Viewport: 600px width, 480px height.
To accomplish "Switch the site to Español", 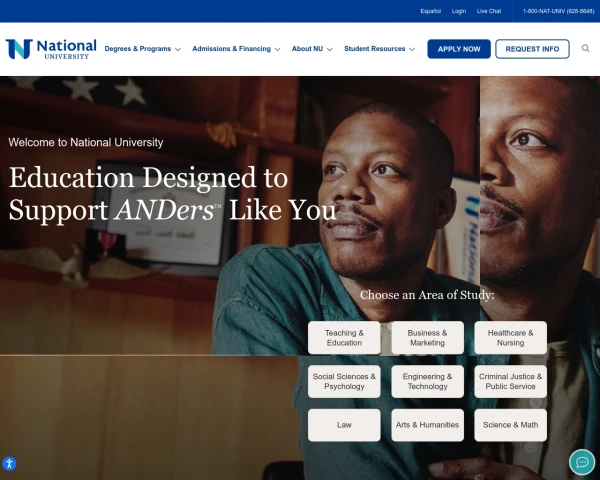I will tap(430, 11).
